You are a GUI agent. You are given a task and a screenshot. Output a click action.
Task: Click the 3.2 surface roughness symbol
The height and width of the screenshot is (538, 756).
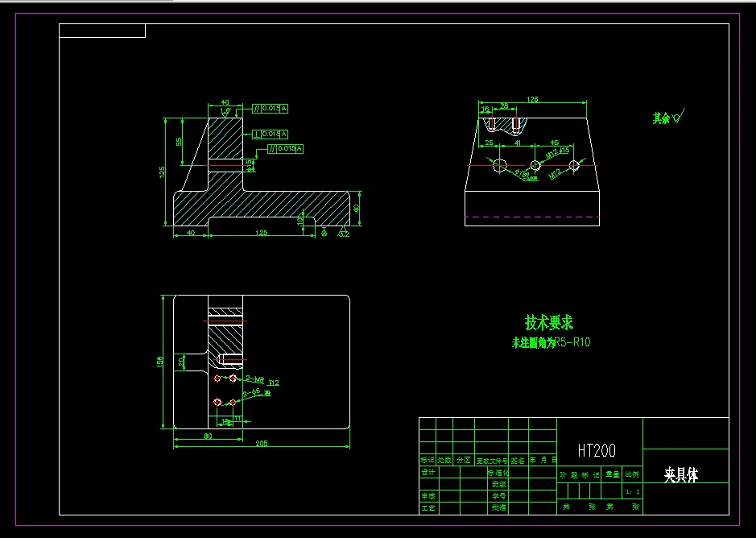(343, 232)
